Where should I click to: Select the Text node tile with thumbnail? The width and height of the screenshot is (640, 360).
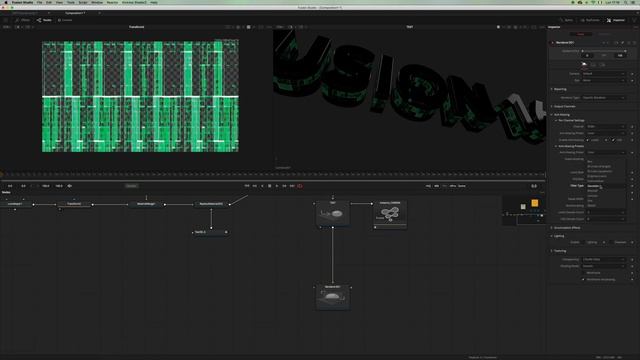tap(333, 213)
